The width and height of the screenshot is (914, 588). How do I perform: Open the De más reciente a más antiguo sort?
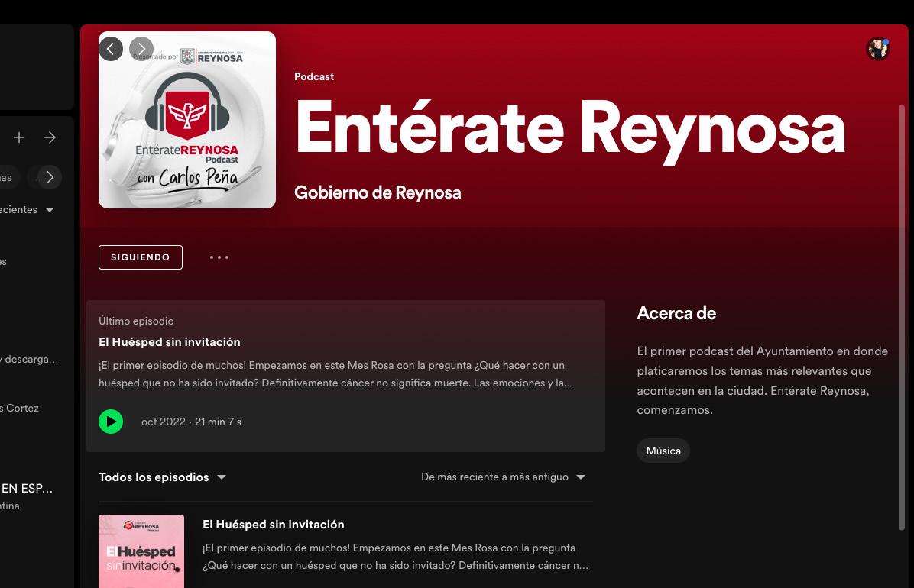pos(503,477)
